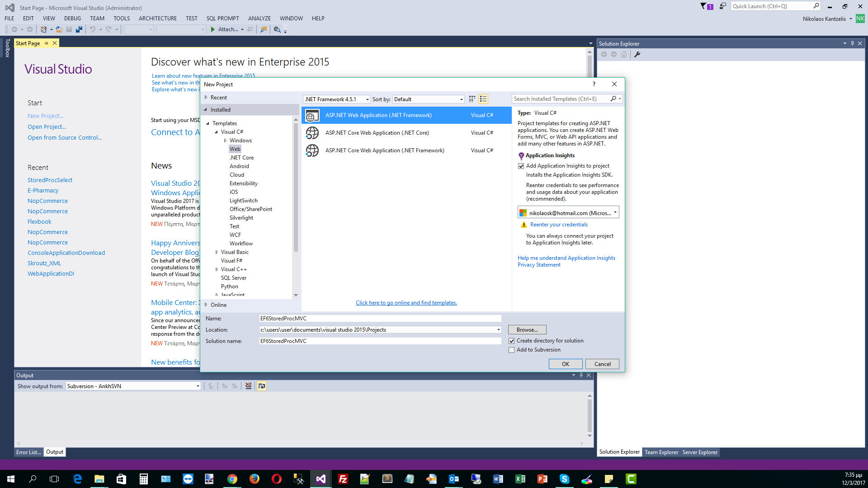Click the Properties wrench icon in Solution Explorer
Image resolution: width=868 pixels, height=488 pixels.
click(x=637, y=55)
